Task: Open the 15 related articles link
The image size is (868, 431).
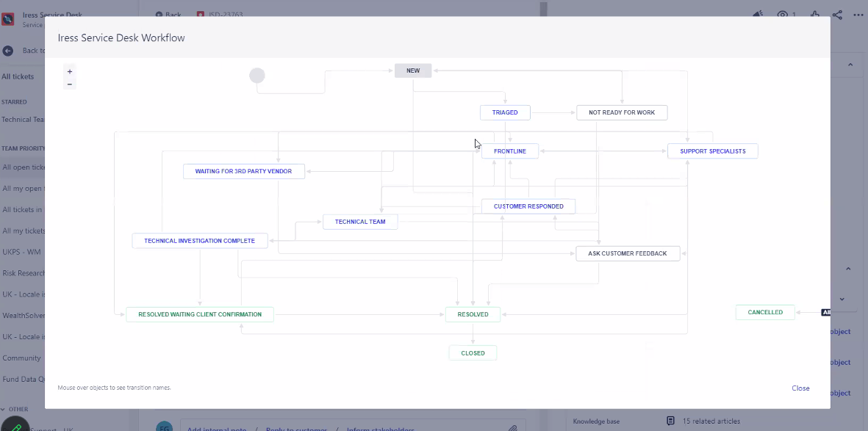Action: [x=710, y=421]
